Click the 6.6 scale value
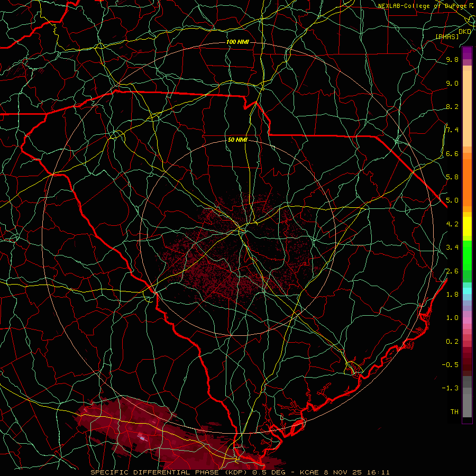Screen dimensions: 476x476 452,153
